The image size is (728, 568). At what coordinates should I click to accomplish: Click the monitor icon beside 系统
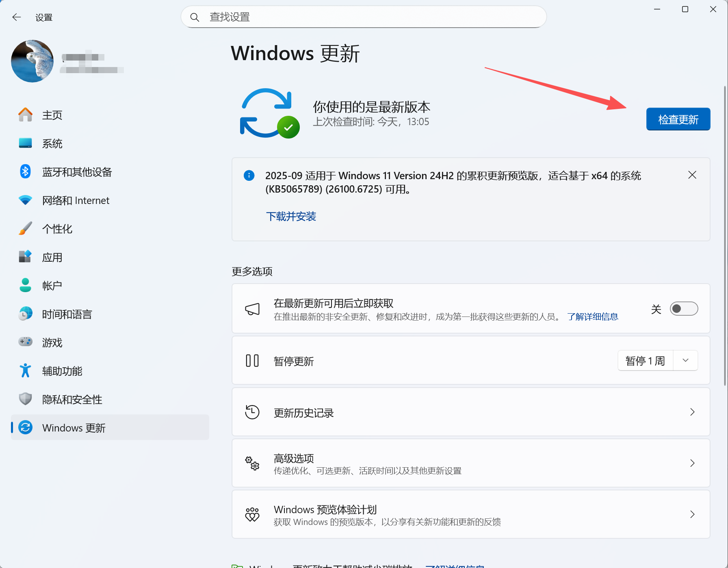point(25,143)
